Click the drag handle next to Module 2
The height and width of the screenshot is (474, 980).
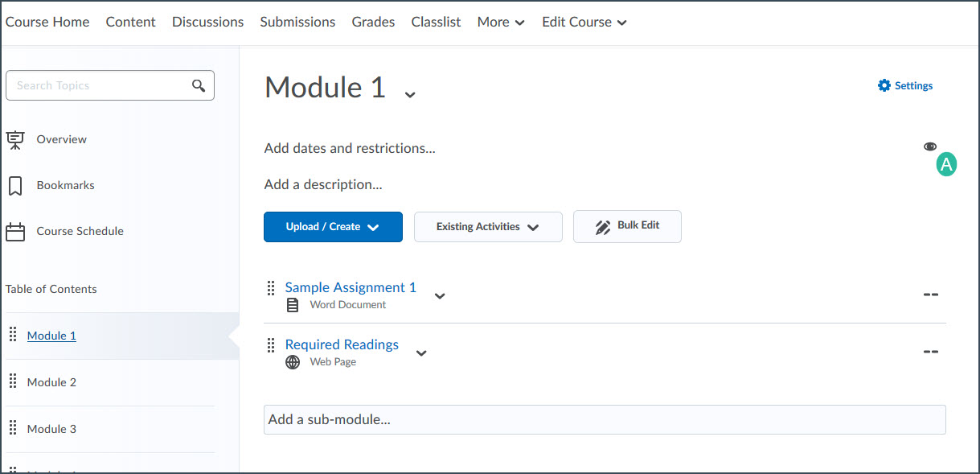[13, 381]
